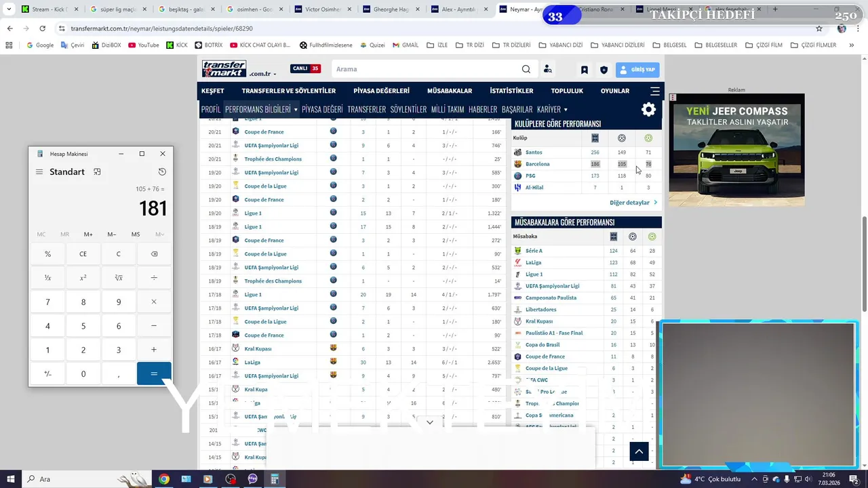
Task: Click the calculator number 7 key
Action: pyautogui.click(x=47, y=302)
